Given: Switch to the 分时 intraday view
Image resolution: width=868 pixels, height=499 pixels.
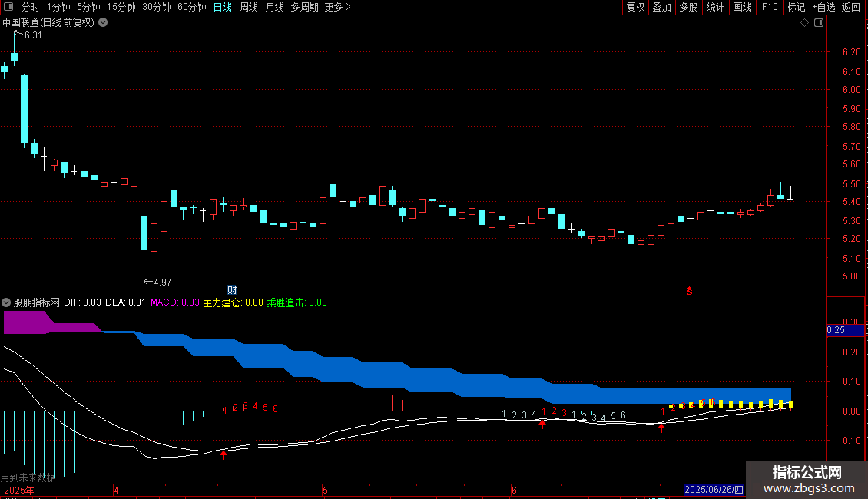Looking at the screenshot, I should point(31,7).
